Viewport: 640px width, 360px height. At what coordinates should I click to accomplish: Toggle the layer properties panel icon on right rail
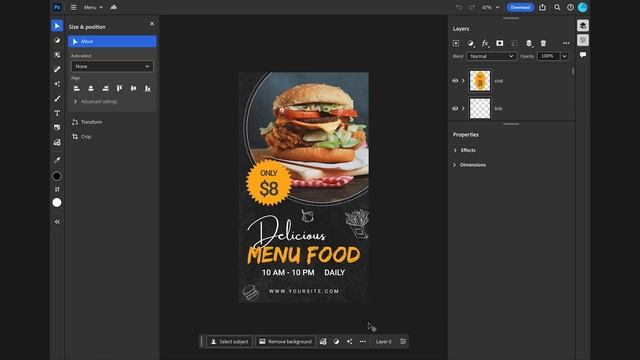(583, 40)
